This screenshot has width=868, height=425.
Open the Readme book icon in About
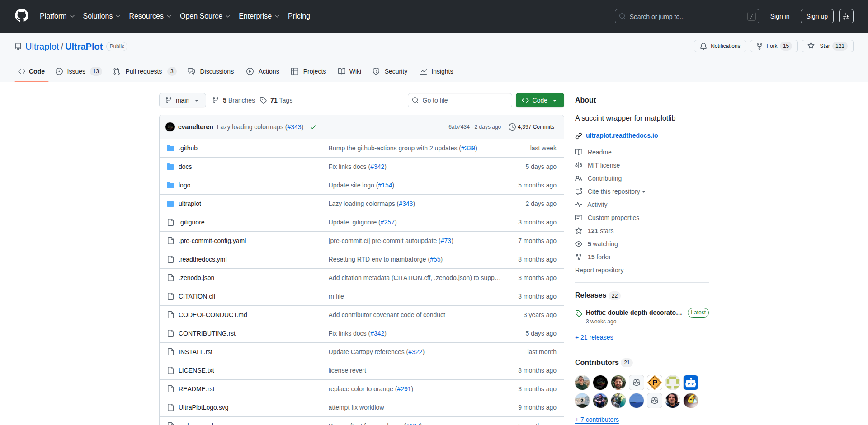tap(579, 152)
